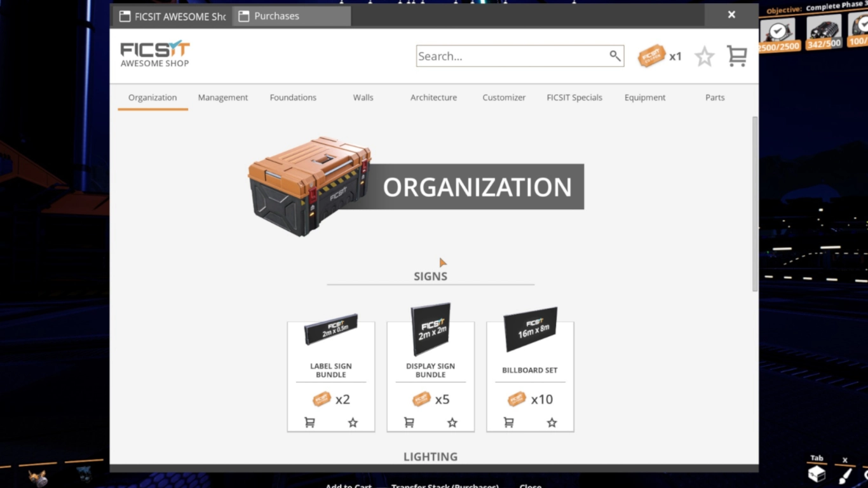Image resolution: width=868 pixels, height=488 pixels.
Task: Click the search magnifier icon
Action: [x=614, y=56]
